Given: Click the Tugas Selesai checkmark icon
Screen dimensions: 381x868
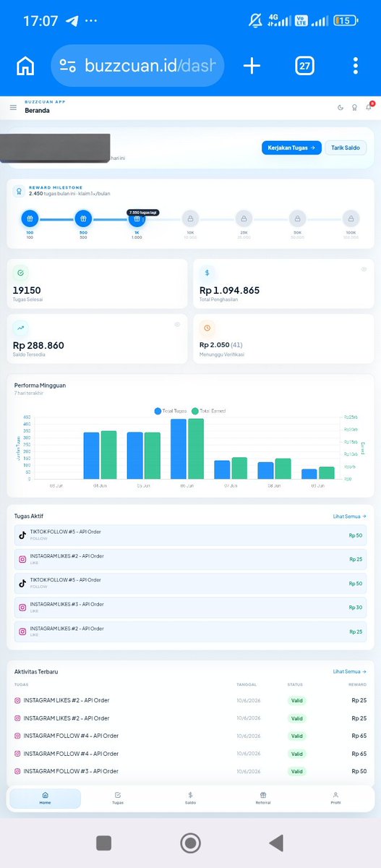Looking at the screenshot, I should tap(21, 273).
